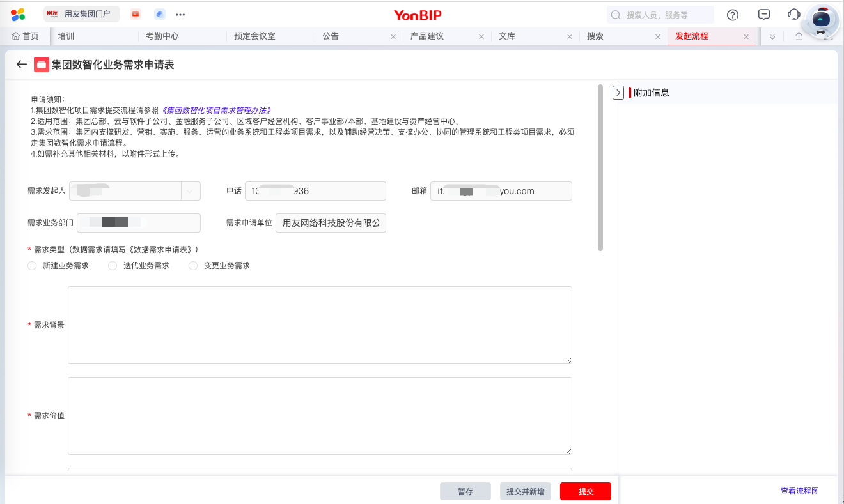The image size is (844, 504).
Task: Click the customer service headset icon
Action: tap(794, 15)
